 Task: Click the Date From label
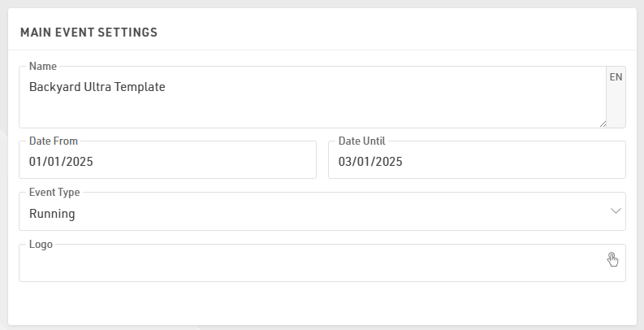pos(54,141)
